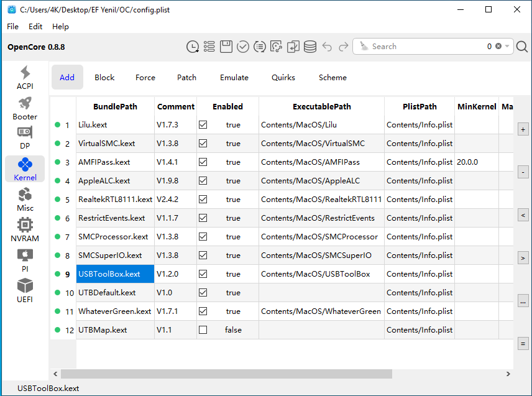Open the DP device properties section
The height and width of the screenshot is (396, 532).
[25, 138]
